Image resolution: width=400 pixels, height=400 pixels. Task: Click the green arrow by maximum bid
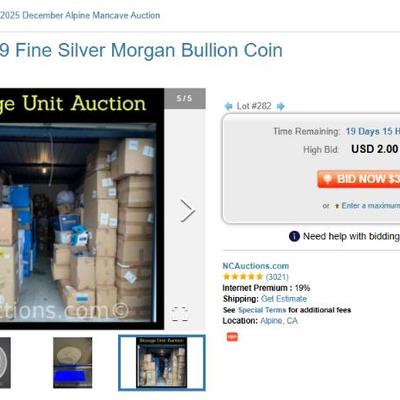click(x=337, y=206)
